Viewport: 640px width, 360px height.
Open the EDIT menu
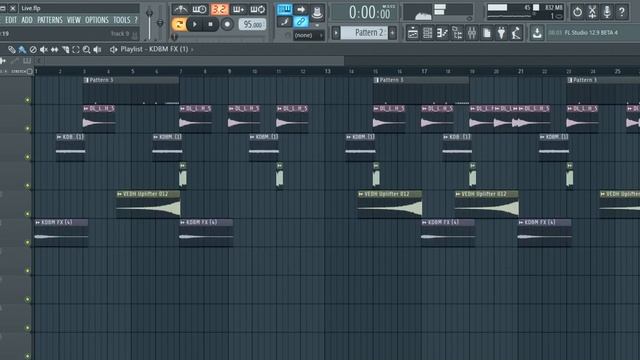tap(11, 20)
